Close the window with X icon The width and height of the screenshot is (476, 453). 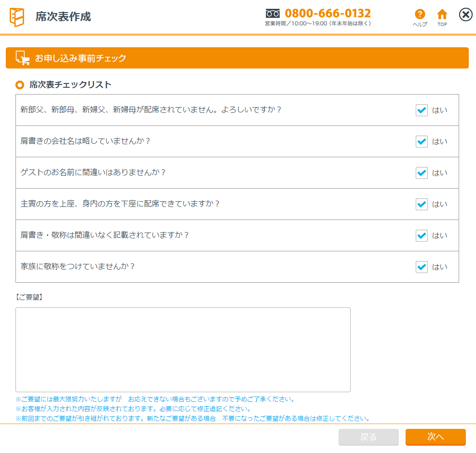[x=465, y=15]
